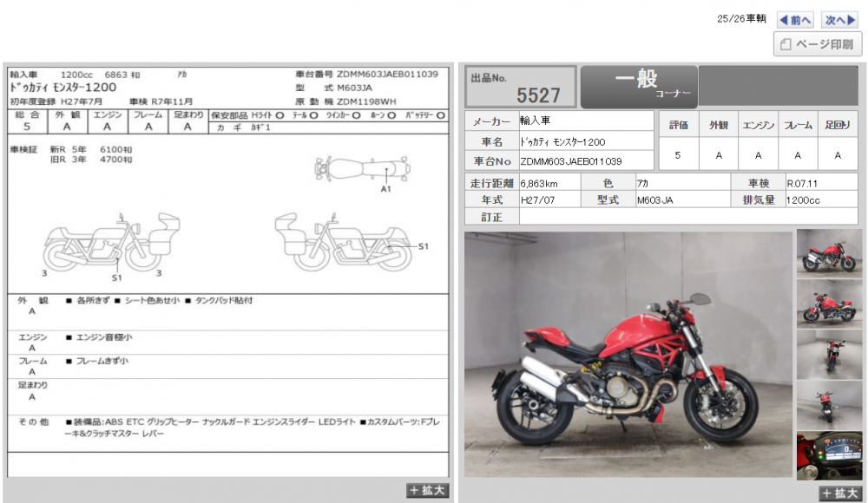Click the 評価 score 5 in the right grade table

678,155
